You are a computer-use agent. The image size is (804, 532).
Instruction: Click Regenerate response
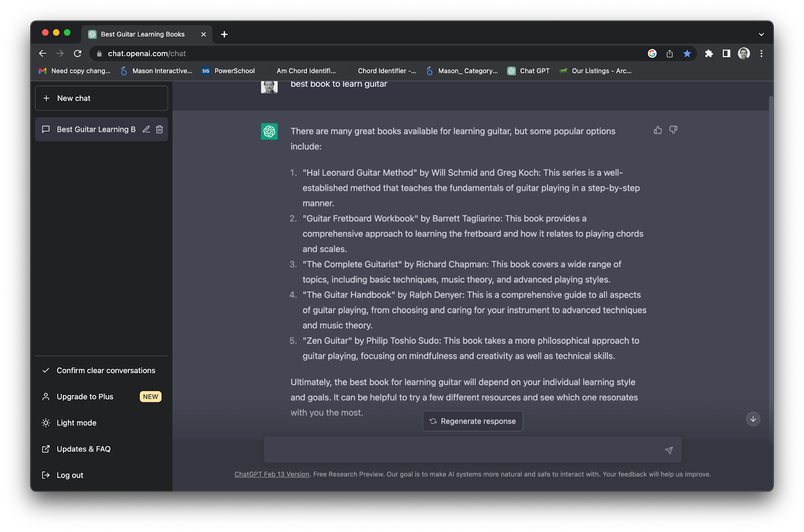click(473, 421)
